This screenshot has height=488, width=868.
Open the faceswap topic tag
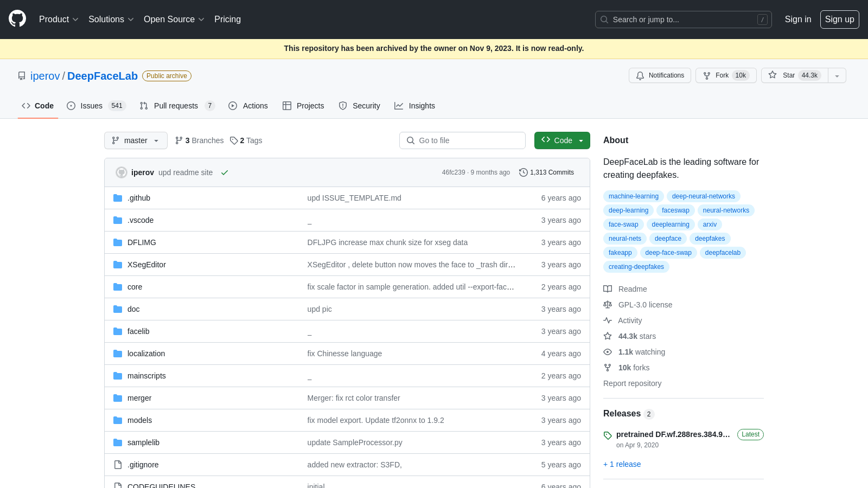(x=675, y=210)
